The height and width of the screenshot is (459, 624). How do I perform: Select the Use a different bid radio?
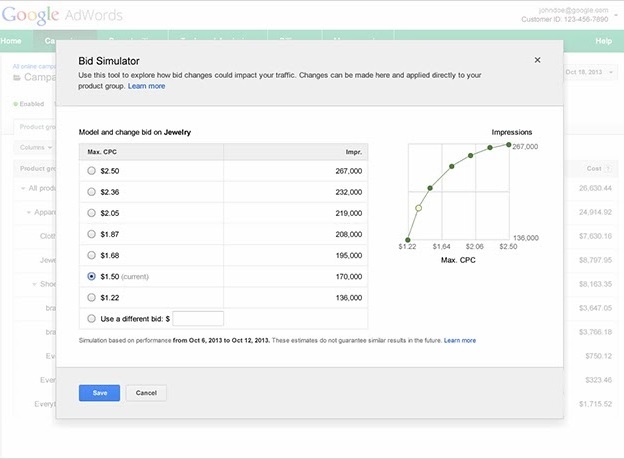pos(92,318)
